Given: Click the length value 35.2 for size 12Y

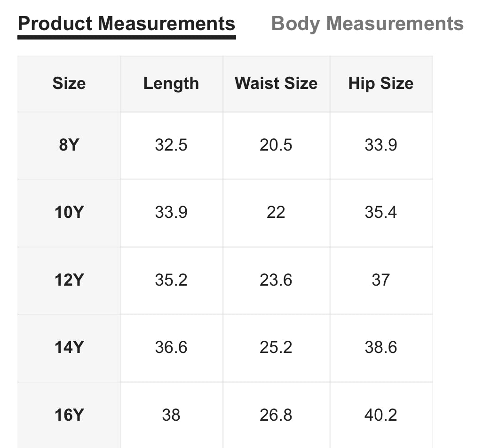Looking at the screenshot, I should [171, 280].
